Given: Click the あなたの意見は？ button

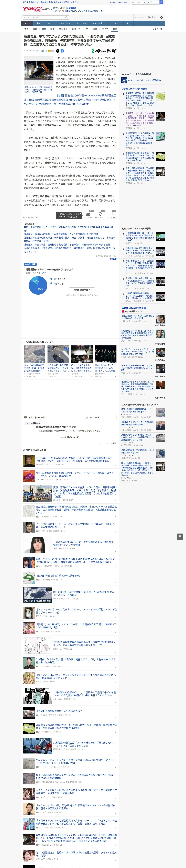Looking at the screenshot, I should point(82,290).
